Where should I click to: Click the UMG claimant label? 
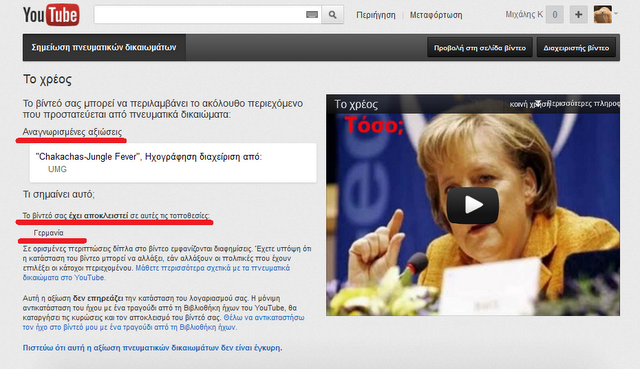click(x=57, y=169)
